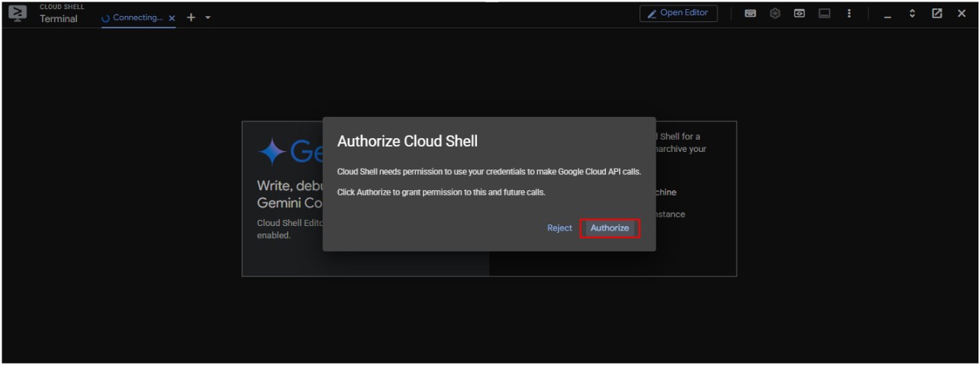Open the More vertical dots menu
This screenshot has width=980, height=365.
pyautogui.click(x=849, y=14)
